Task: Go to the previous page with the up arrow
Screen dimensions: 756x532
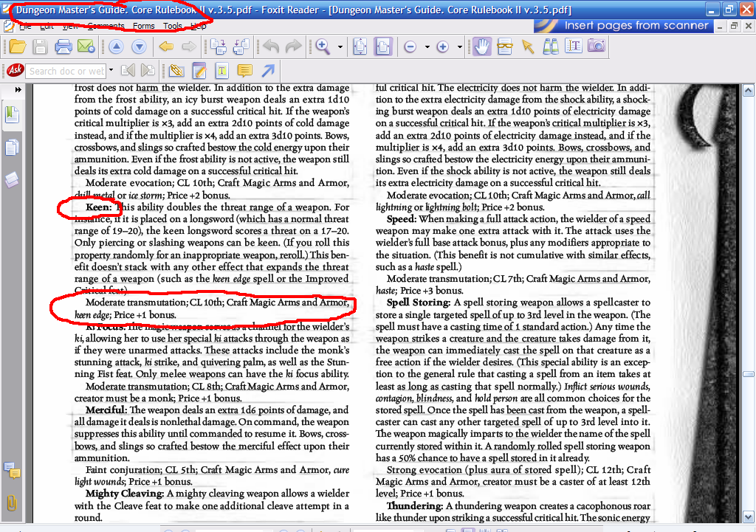Action: point(116,46)
